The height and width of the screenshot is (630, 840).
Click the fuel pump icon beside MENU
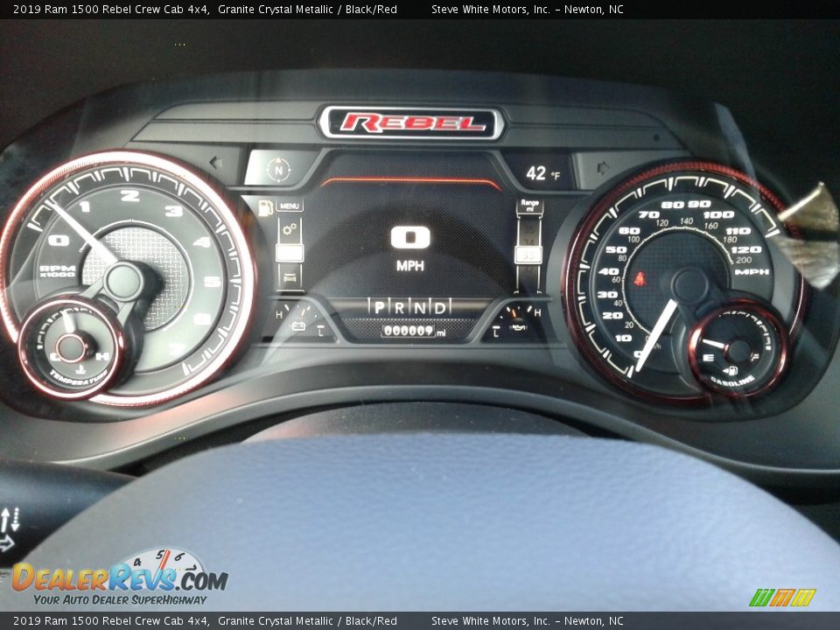coord(264,207)
